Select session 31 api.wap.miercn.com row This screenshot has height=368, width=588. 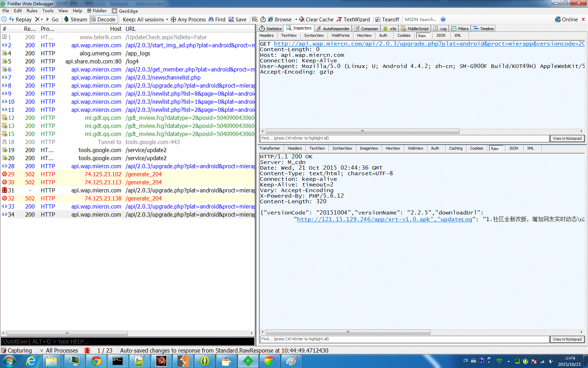[x=127, y=190]
